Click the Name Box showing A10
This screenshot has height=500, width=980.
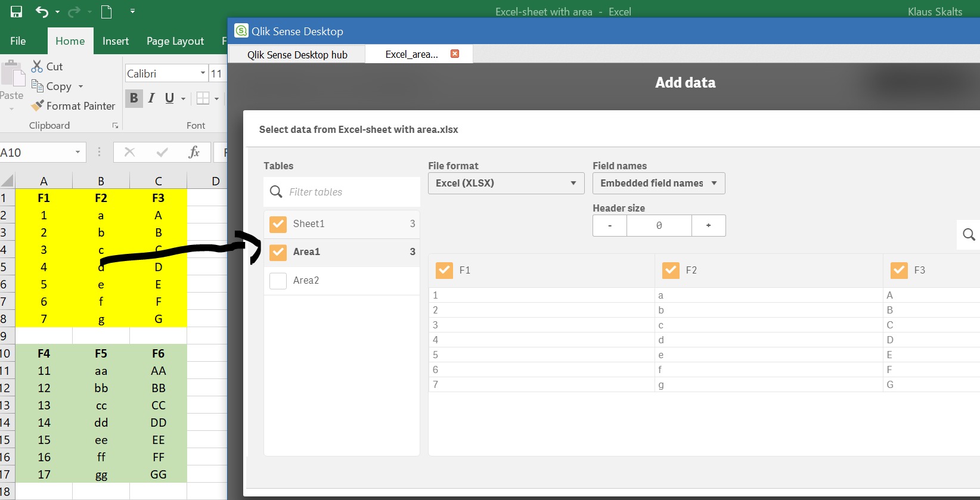click(36, 153)
